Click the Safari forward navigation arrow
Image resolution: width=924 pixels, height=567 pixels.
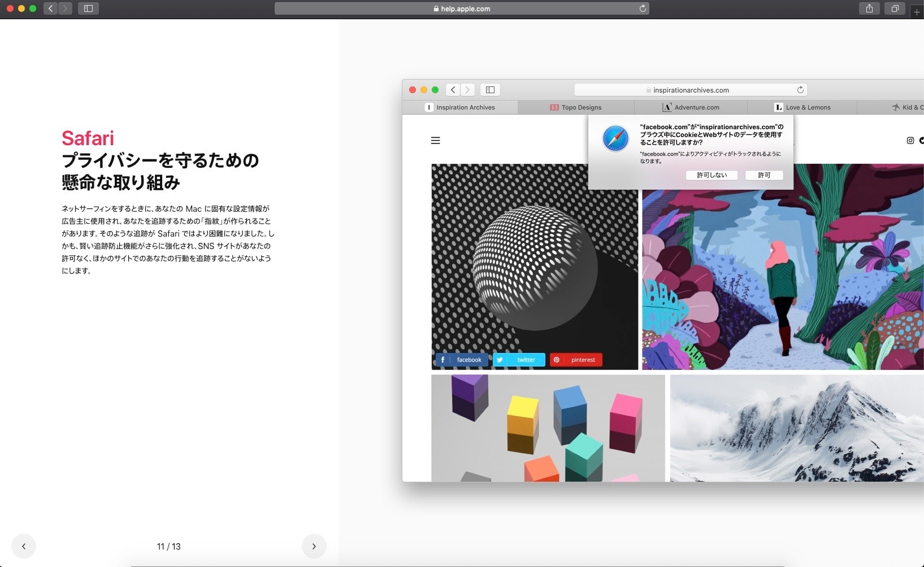coord(65,8)
